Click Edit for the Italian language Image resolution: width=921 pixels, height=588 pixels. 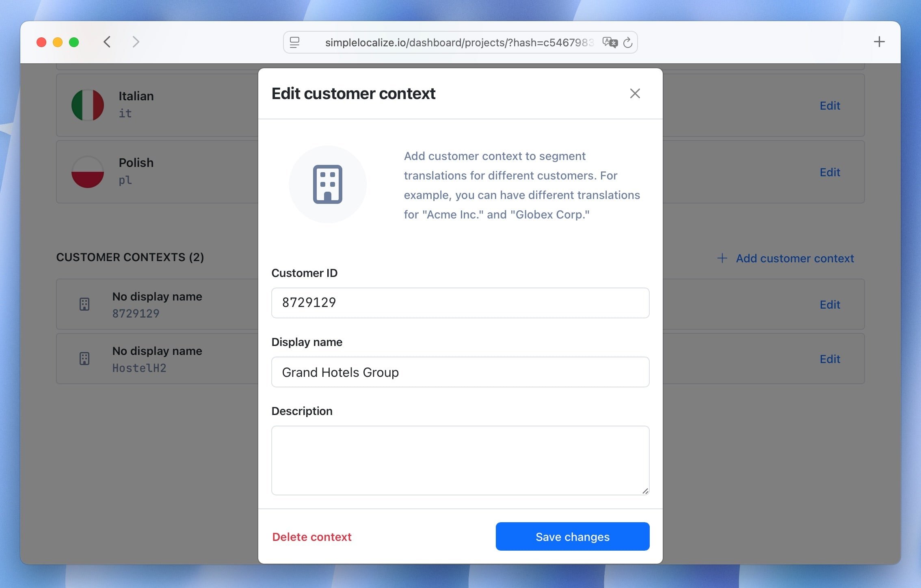click(829, 106)
